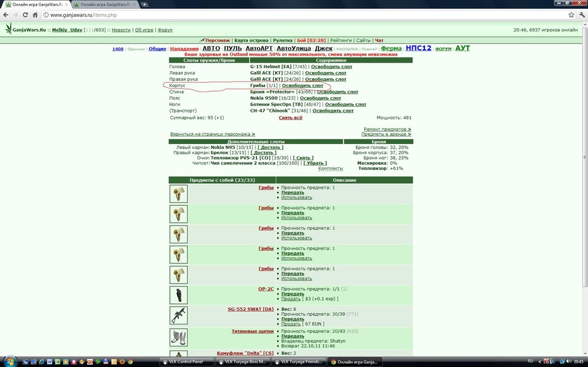Open Чат menu item

379,40
